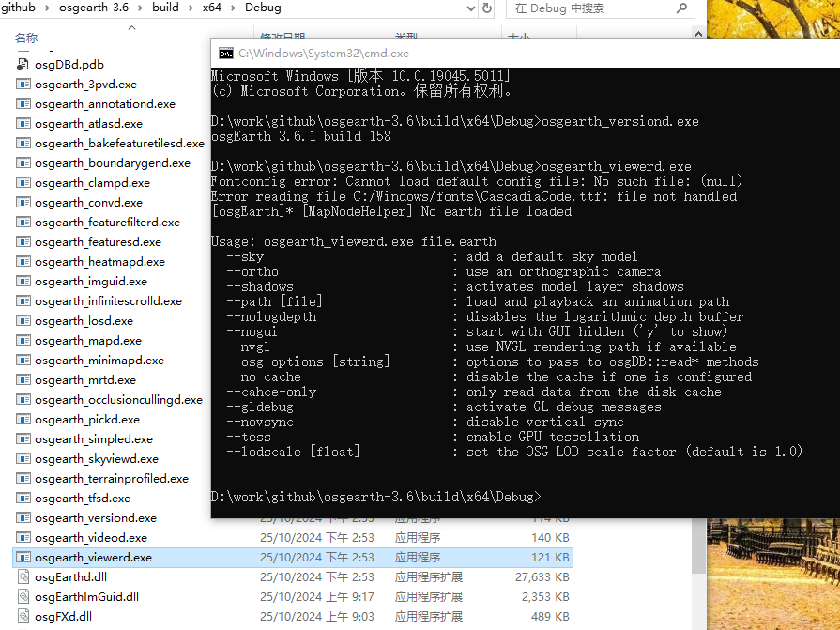Click the 25/10/2024 上午 9:03 date
This screenshot has width=840, height=630.
317,617
